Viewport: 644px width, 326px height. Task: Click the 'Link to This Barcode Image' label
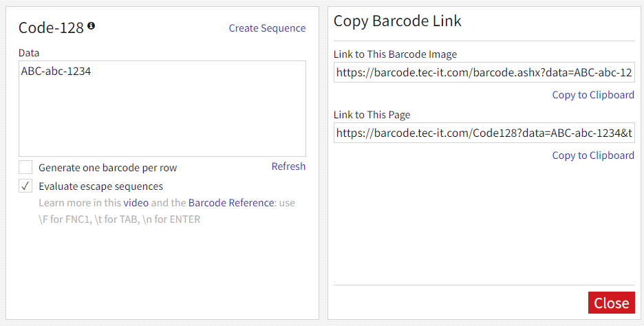click(395, 54)
